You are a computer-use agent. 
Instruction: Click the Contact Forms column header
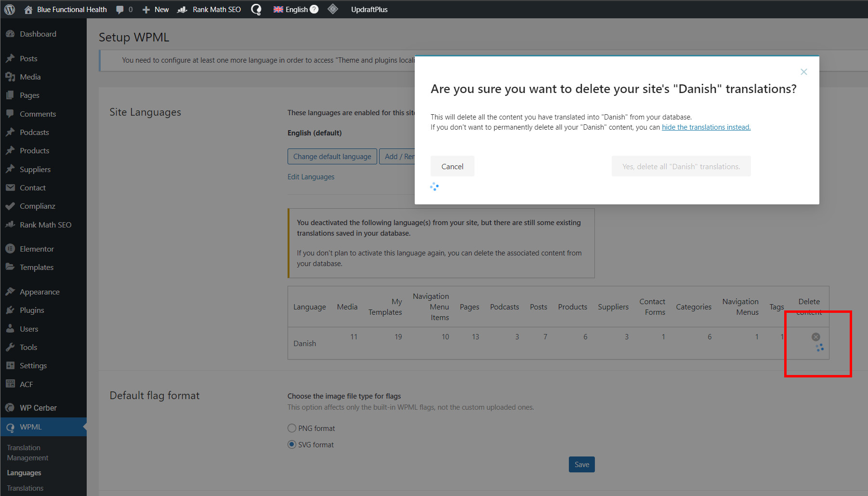[x=652, y=307]
